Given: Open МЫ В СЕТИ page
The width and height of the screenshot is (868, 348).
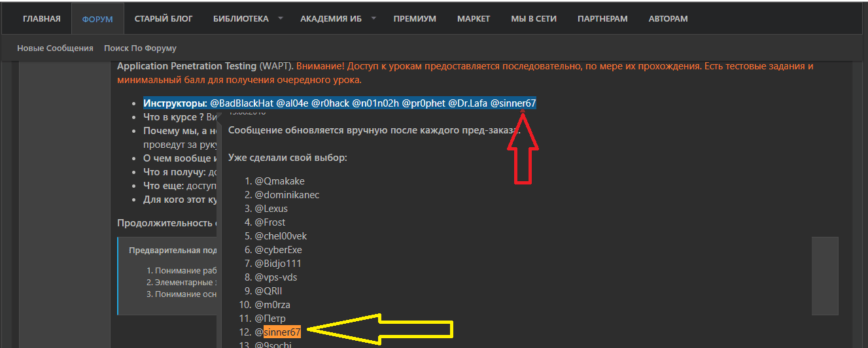Looking at the screenshot, I should tap(534, 19).
